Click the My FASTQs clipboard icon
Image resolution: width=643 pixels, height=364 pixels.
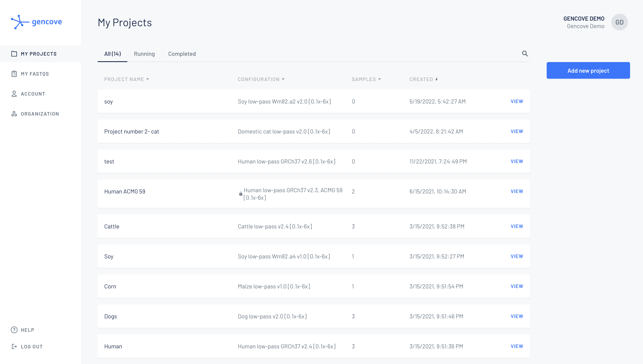(14, 74)
